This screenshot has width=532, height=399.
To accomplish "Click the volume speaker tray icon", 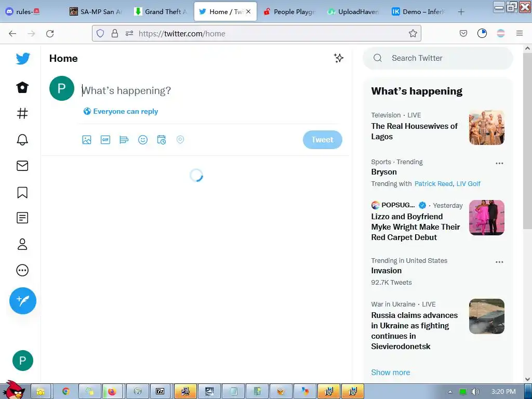I will (x=475, y=392).
